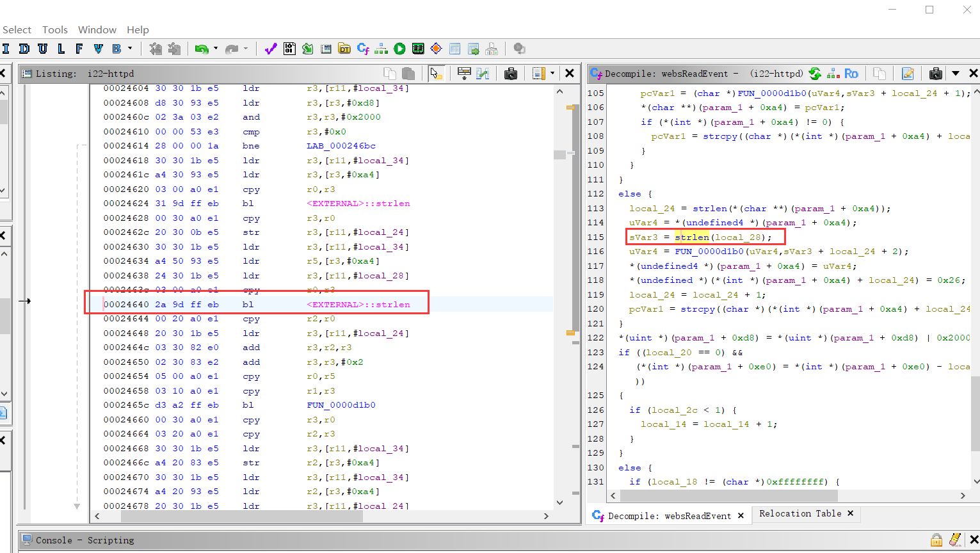Click the Decompile scrollbar right arrow
980x553 pixels.
[963, 495]
